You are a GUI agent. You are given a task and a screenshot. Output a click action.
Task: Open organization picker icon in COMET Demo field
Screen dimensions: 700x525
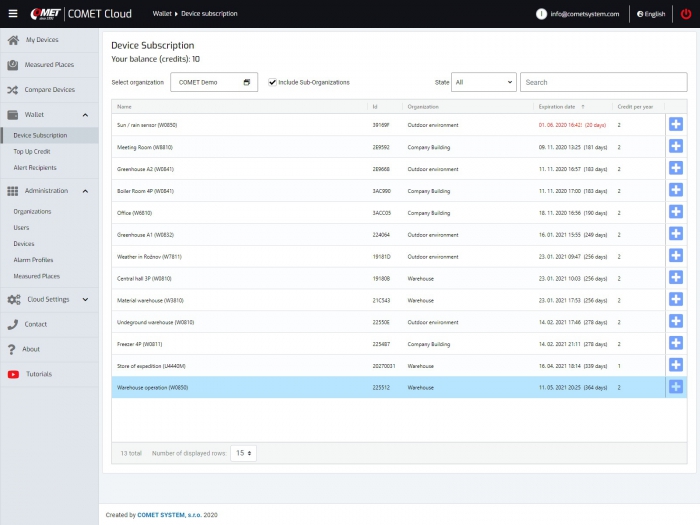(x=247, y=83)
